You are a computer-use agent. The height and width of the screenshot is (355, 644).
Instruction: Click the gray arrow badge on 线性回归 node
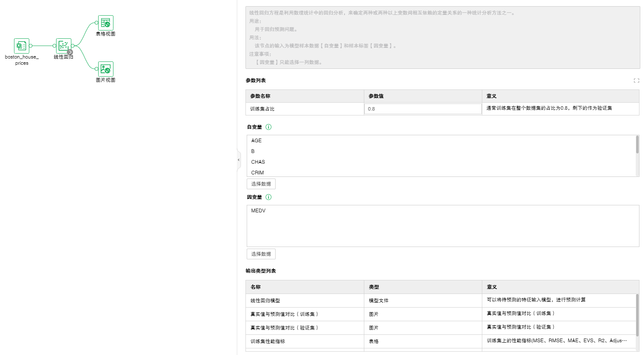pos(70,52)
